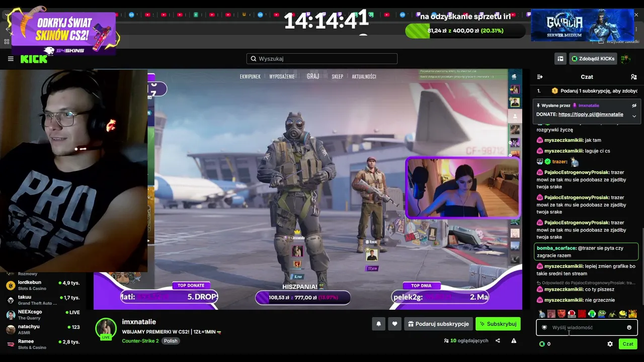Open NEEXcsgo channel in sidebar
This screenshot has width=644, height=362.
[43, 315]
